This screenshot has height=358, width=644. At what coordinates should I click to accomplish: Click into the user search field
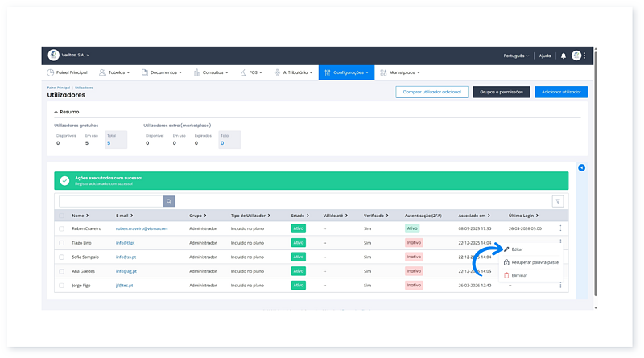click(x=110, y=201)
